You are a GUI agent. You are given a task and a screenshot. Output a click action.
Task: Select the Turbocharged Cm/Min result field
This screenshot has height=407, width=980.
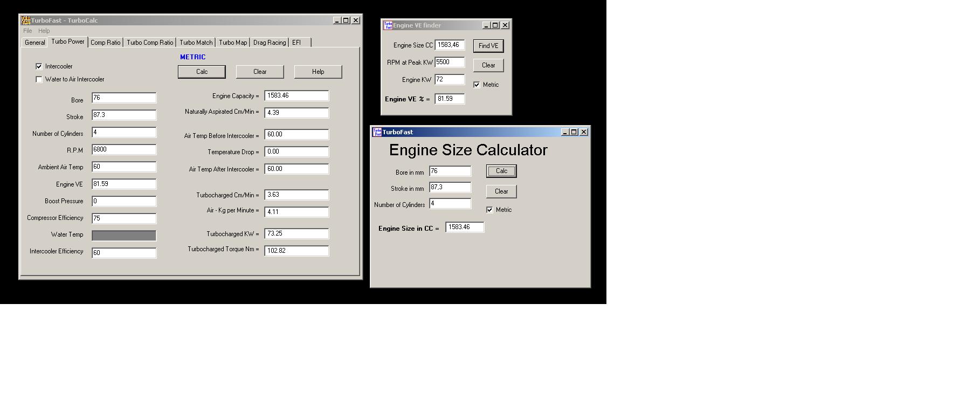pos(296,195)
